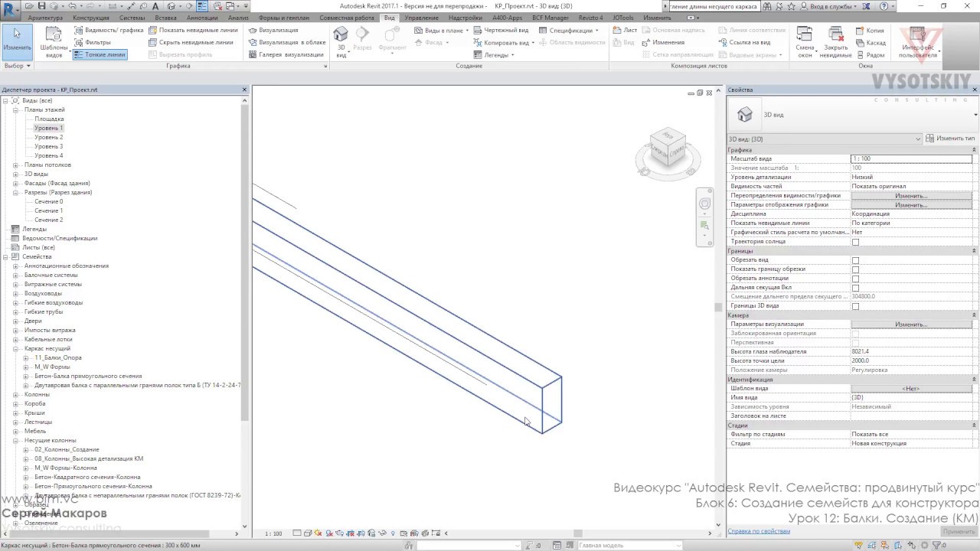Click the 3D view horizontal scrollbar thumb

[579, 533]
